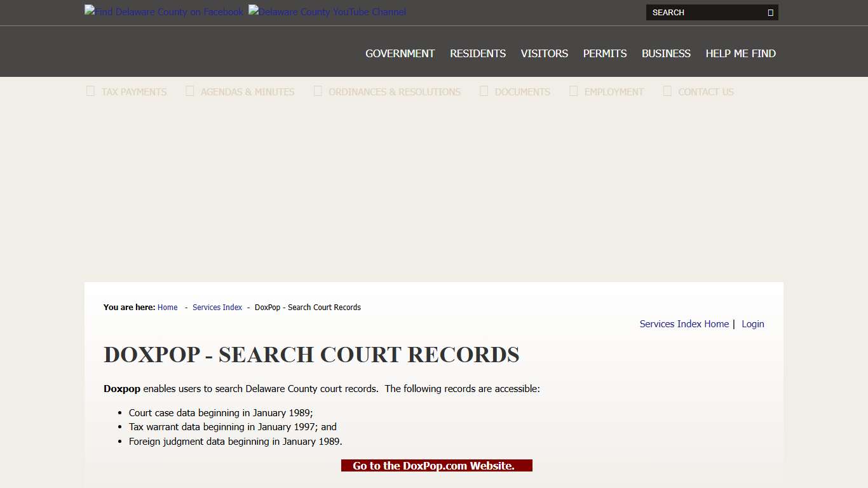
Task: Open the Permits section
Action: 604,53
